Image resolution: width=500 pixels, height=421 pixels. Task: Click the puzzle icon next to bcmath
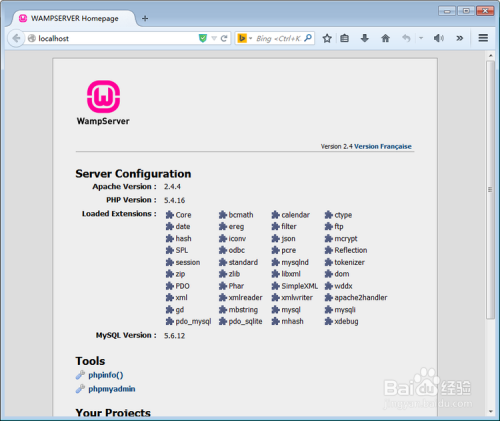223,215
